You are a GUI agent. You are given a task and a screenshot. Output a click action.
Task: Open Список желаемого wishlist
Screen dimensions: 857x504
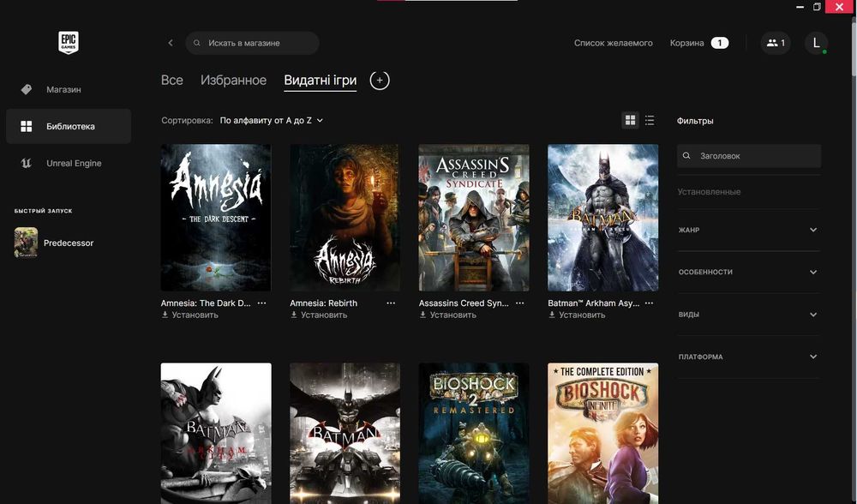click(614, 43)
